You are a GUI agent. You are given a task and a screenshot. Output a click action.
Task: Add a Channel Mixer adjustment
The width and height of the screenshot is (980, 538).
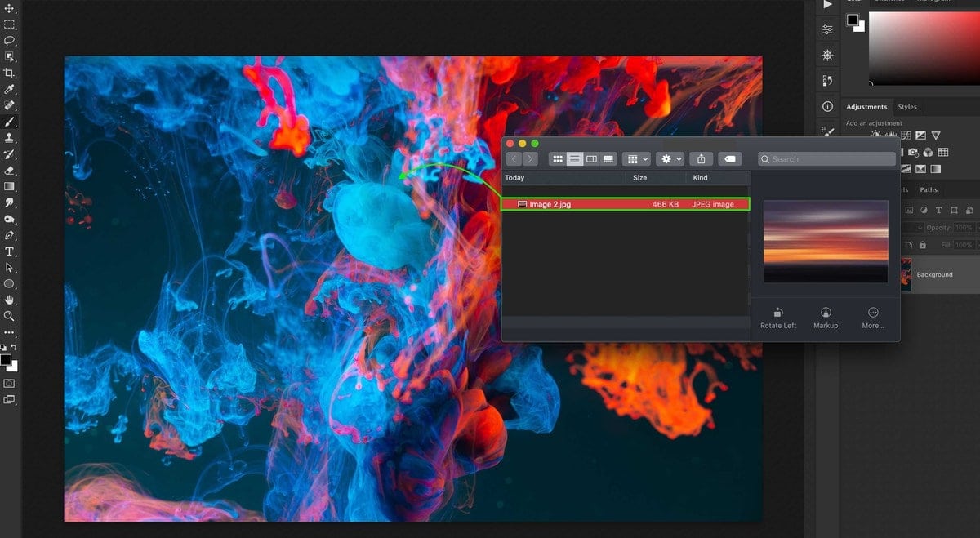tap(929, 152)
